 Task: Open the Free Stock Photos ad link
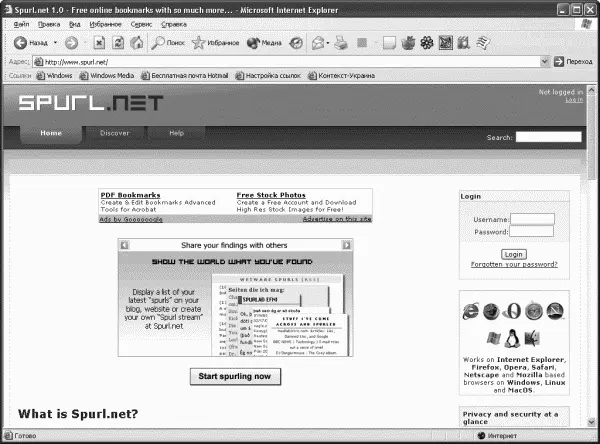tap(271, 195)
